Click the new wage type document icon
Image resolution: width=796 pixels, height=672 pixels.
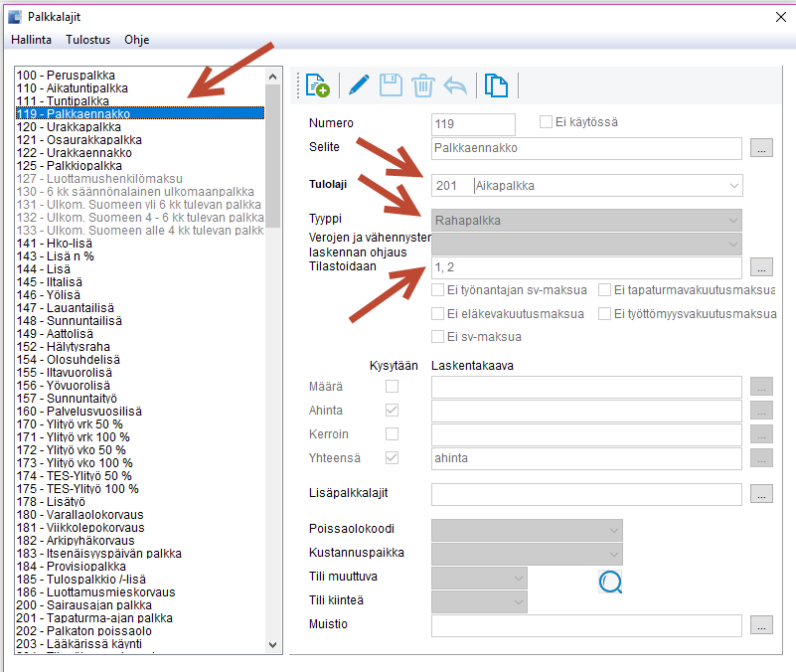click(x=317, y=85)
